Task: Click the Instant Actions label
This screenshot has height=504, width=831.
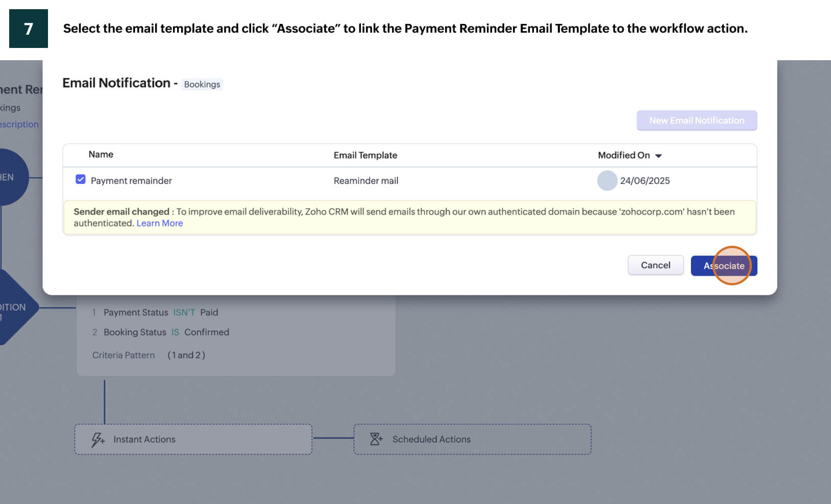Action: coord(144,439)
